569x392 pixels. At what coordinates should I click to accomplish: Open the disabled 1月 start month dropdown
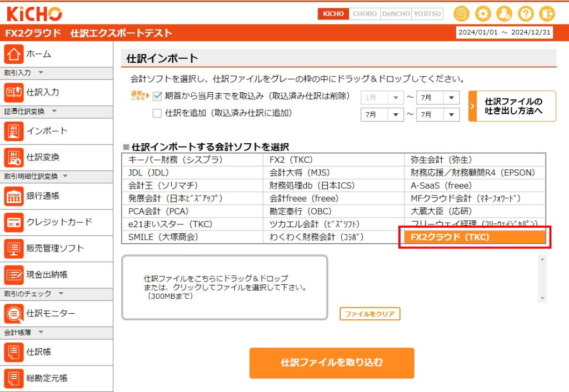pyautogui.click(x=382, y=98)
